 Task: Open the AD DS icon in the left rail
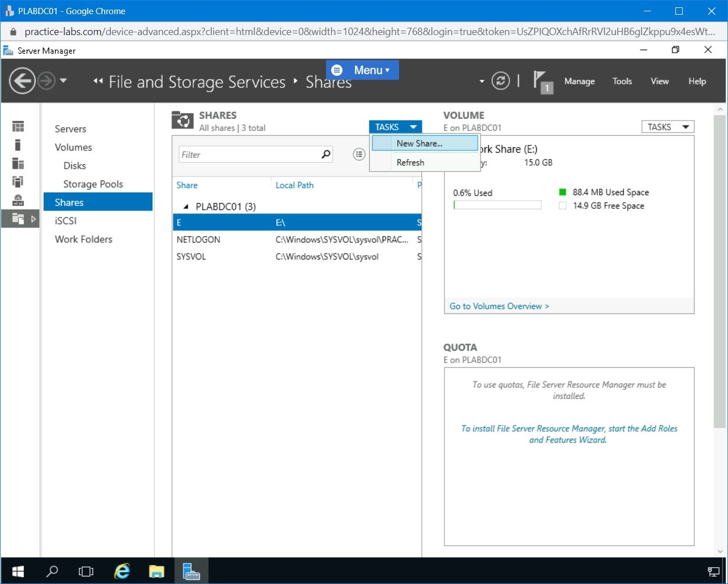coord(18,182)
